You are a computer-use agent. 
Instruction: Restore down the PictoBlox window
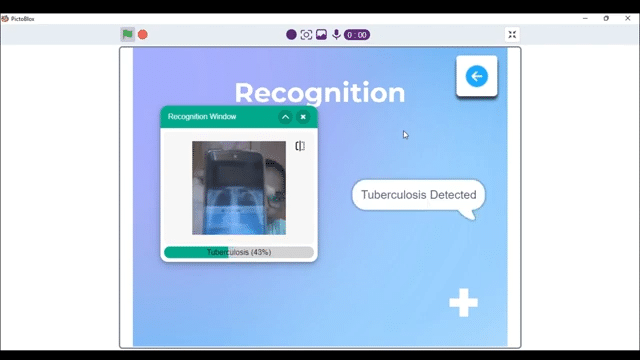(x=606, y=18)
